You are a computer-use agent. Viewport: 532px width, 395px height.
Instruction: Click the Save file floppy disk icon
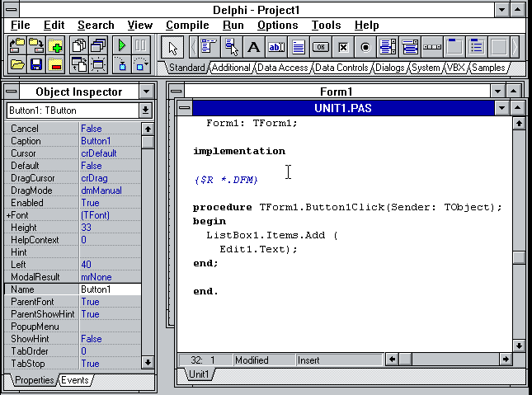[36, 64]
